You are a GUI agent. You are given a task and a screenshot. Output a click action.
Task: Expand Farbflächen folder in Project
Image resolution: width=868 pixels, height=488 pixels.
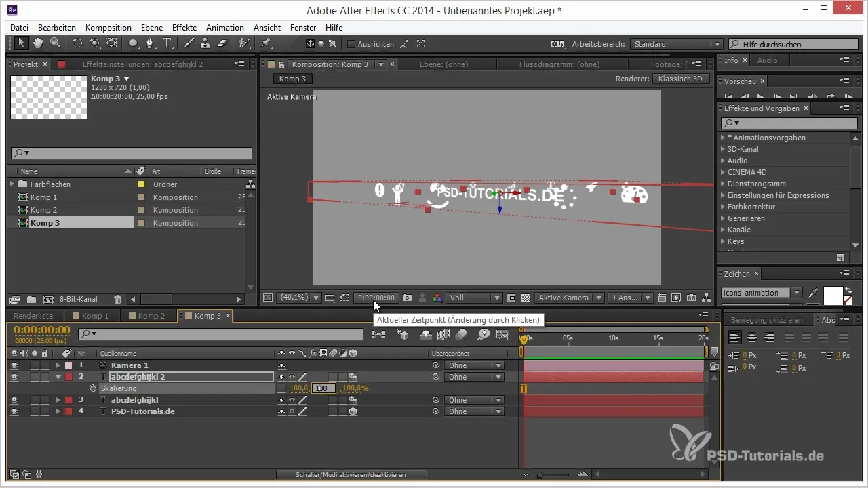point(12,184)
